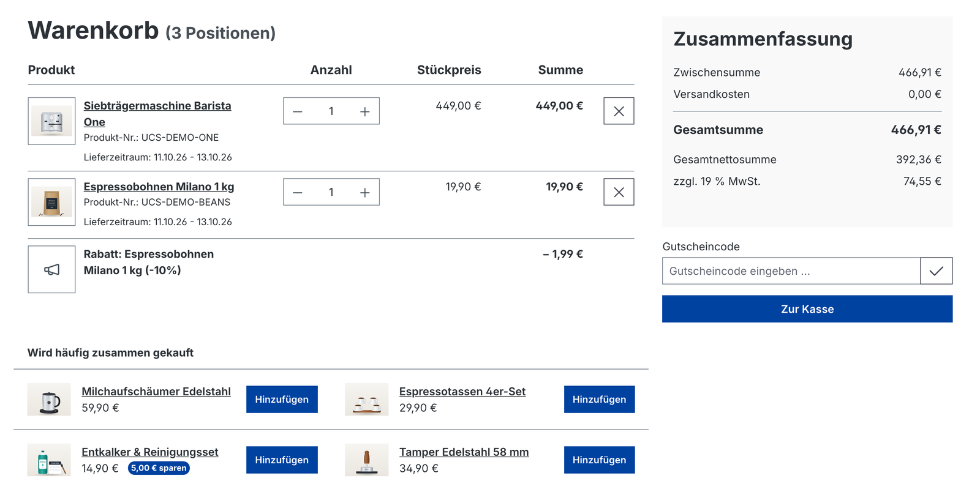980x481 pixels.
Task: Select the Gesamtsumme 466,91 € value
Action: (x=916, y=130)
